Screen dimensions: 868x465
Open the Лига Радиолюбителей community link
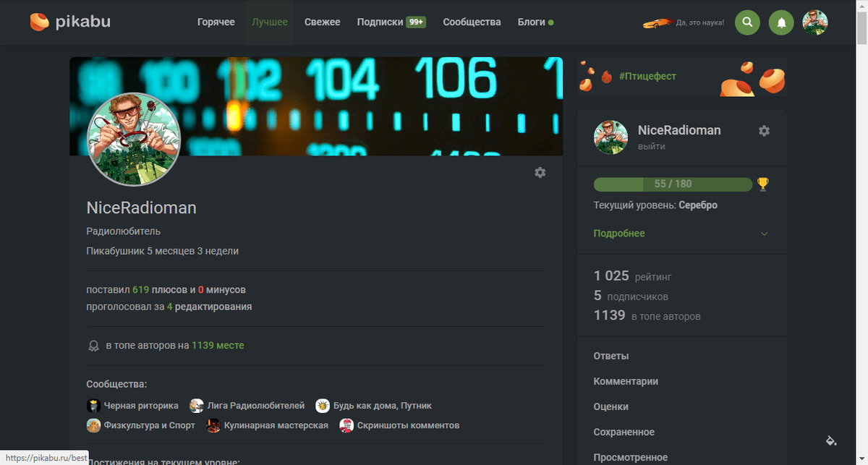255,406
